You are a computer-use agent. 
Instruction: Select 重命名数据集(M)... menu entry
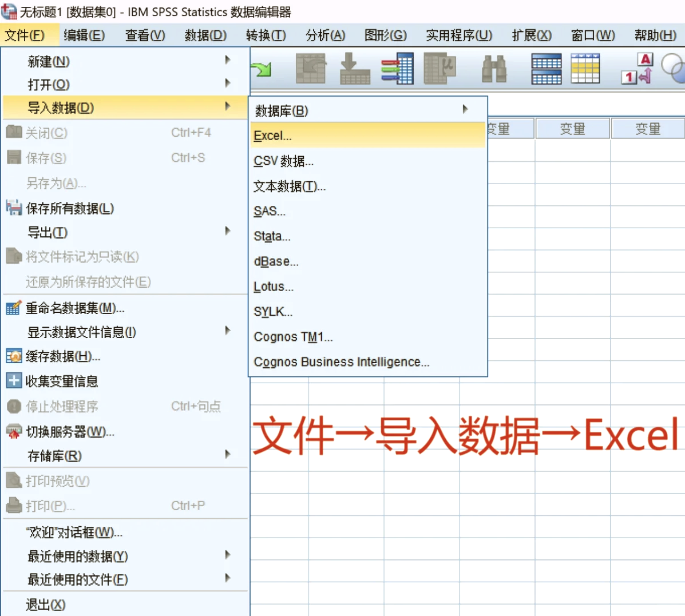125,308
